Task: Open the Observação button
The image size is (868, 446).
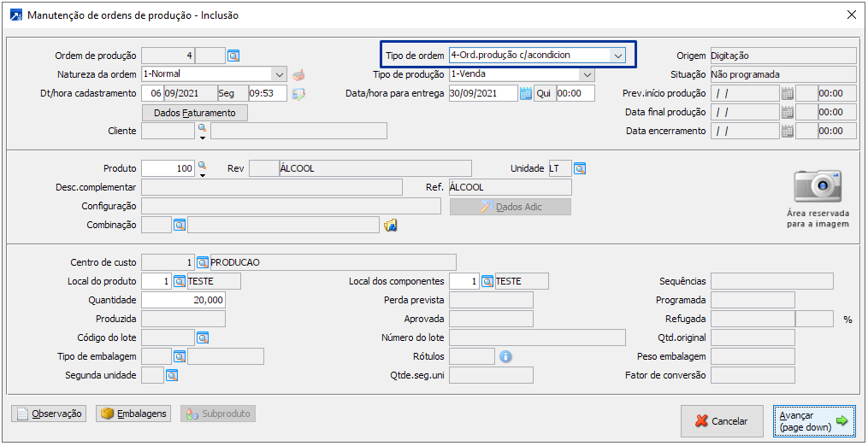Action: [49, 414]
